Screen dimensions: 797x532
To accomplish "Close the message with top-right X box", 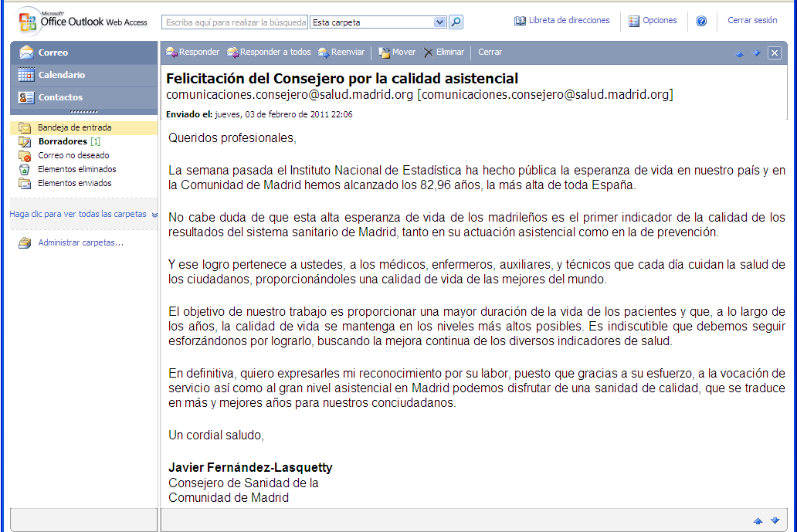I will 774,53.
